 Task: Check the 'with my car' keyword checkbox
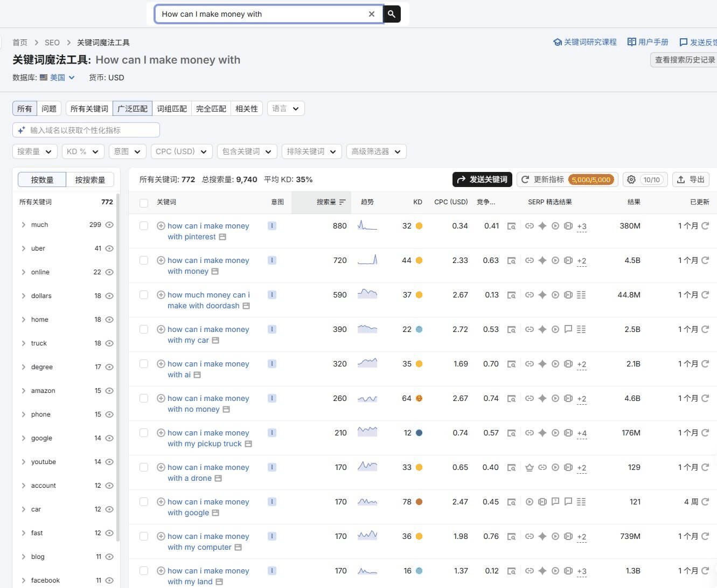[x=144, y=329]
